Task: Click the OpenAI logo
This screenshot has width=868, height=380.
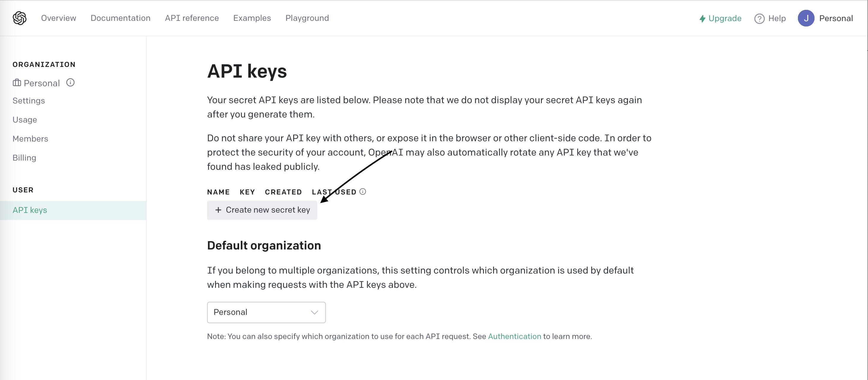Action: [19, 18]
